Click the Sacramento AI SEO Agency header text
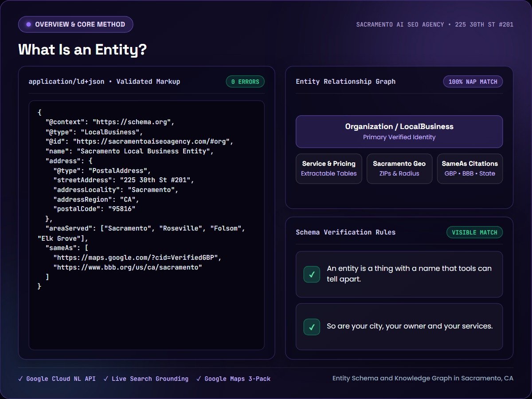The width and height of the screenshot is (532, 399). [435, 24]
